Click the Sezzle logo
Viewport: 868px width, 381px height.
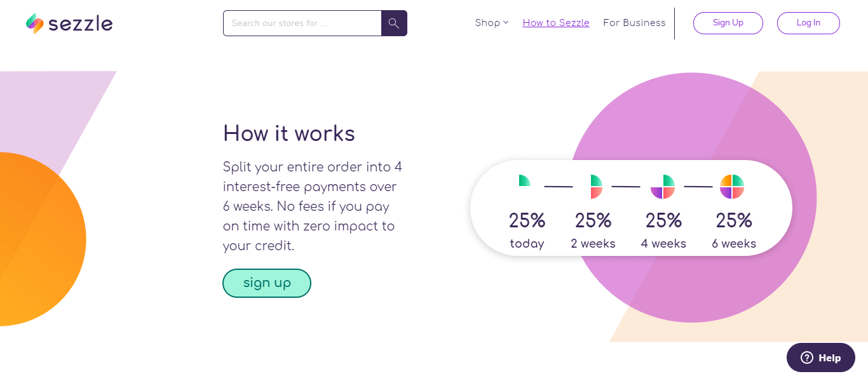pos(69,23)
